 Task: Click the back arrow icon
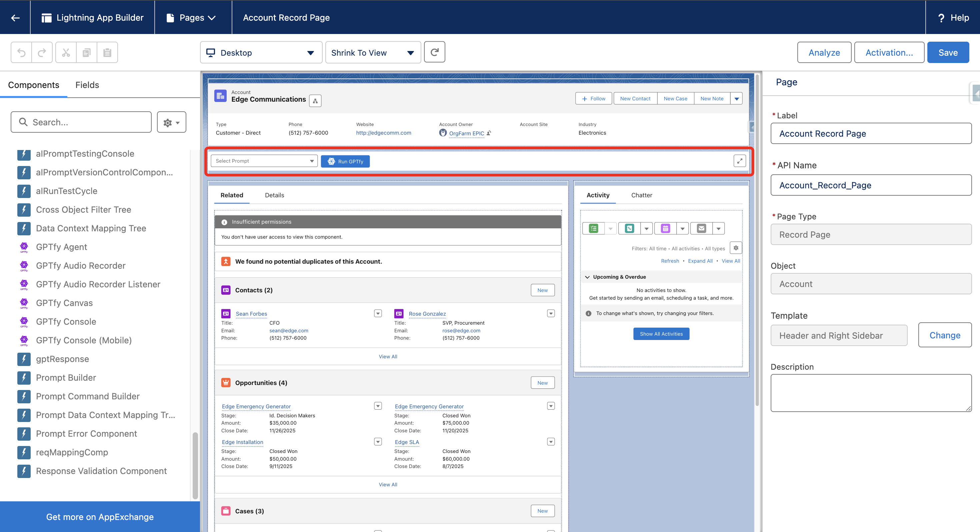(15, 18)
